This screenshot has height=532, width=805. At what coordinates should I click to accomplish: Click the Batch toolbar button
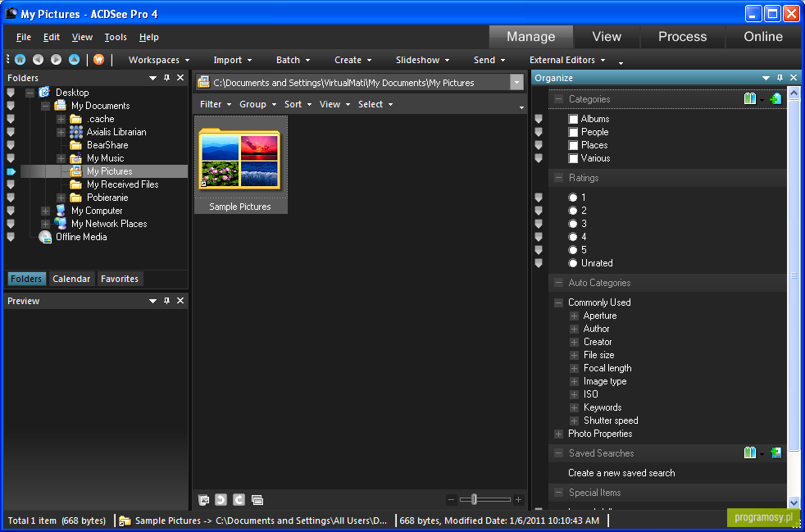pos(293,60)
